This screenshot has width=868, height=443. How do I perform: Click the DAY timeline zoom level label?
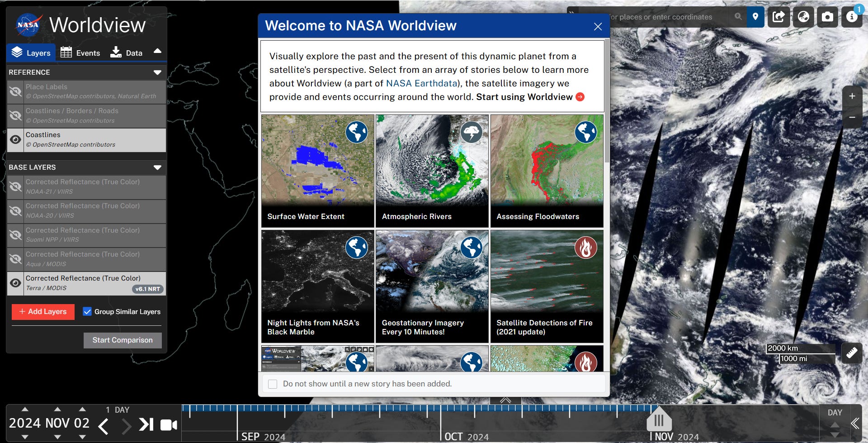835,413
